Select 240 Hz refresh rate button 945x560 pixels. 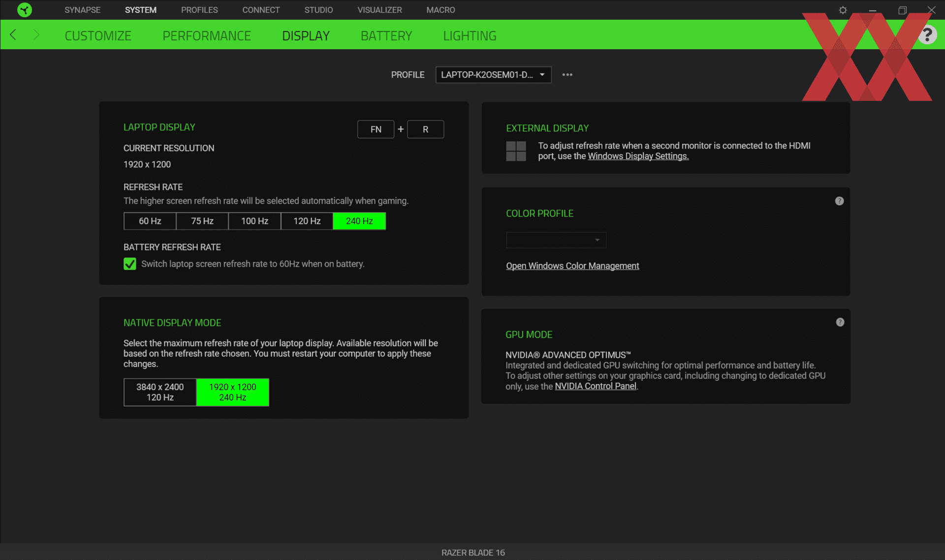click(x=359, y=220)
